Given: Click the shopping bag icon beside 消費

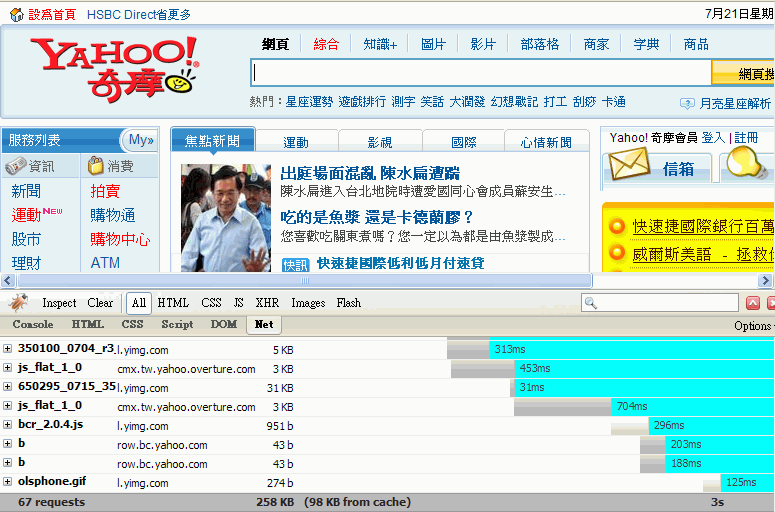Looking at the screenshot, I should click(x=95, y=166).
